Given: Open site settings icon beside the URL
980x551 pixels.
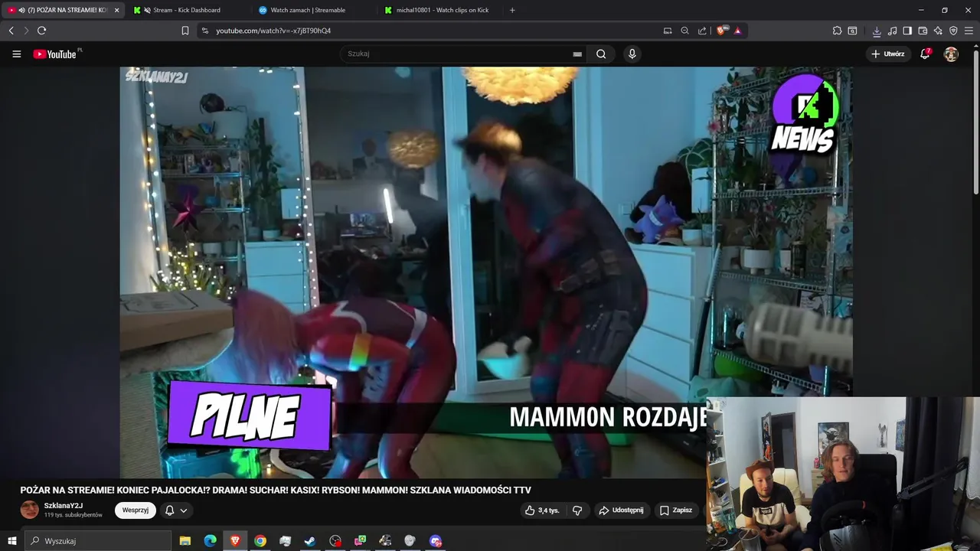Looking at the screenshot, I should coord(204,31).
